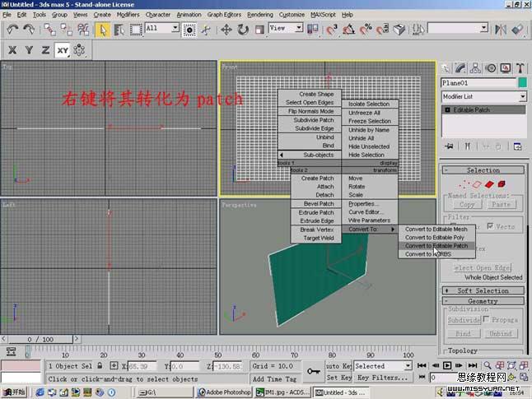
Task: Choose Convert to Editable Patch
Action: [x=436, y=246]
